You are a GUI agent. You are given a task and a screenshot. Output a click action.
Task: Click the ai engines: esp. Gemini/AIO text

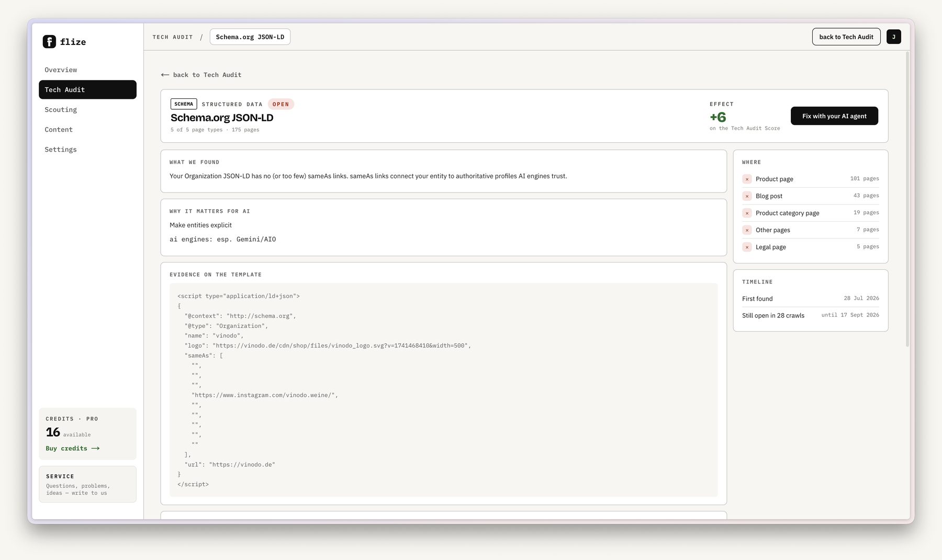[x=222, y=239]
